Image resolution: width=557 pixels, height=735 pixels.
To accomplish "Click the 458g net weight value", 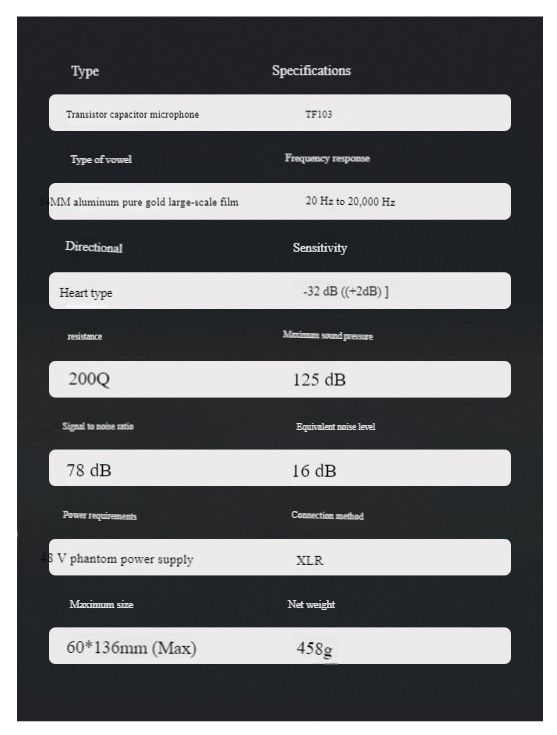I will click(x=315, y=649).
